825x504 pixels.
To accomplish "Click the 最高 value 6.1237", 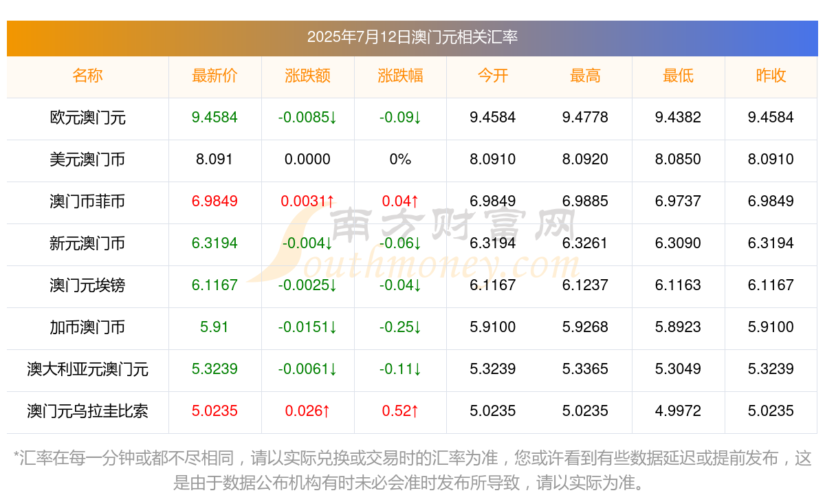I will [x=585, y=285].
